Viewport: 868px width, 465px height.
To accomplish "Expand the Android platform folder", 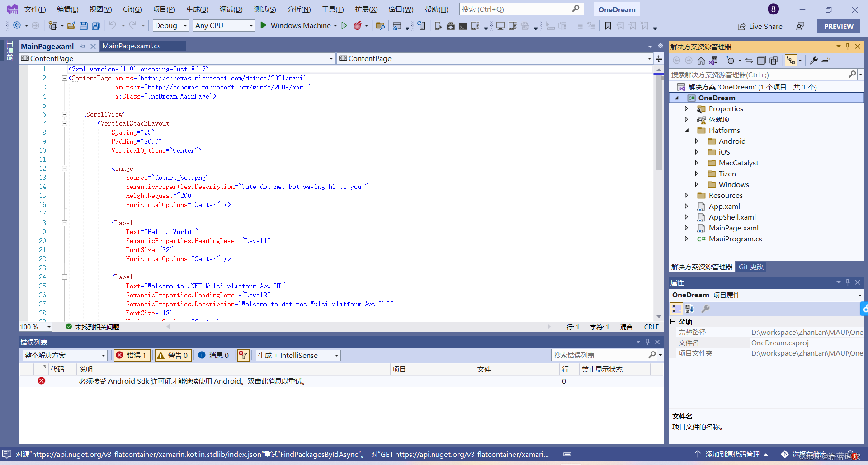I will click(x=697, y=141).
